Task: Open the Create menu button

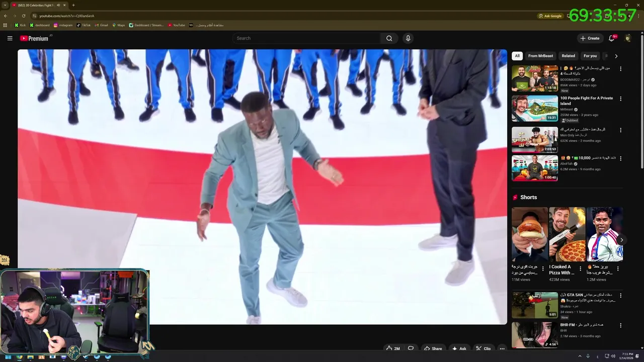Action: click(x=589, y=38)
